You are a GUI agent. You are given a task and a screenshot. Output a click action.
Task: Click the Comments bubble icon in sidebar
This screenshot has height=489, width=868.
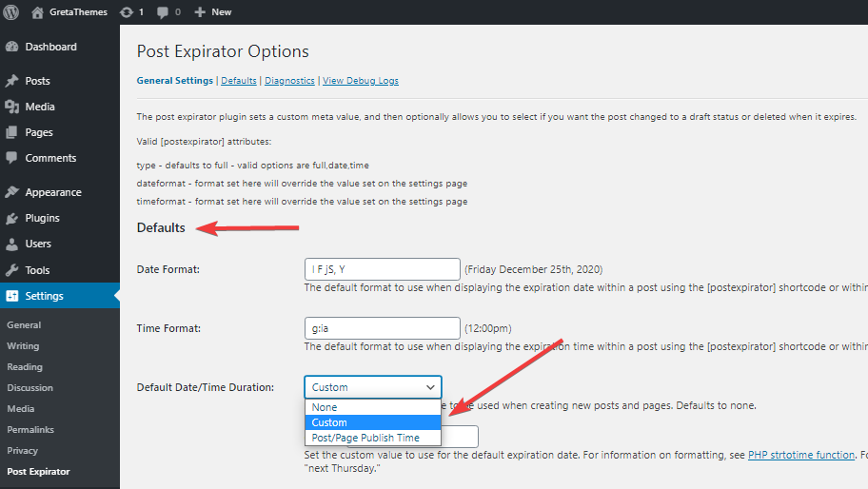(11, 158)
